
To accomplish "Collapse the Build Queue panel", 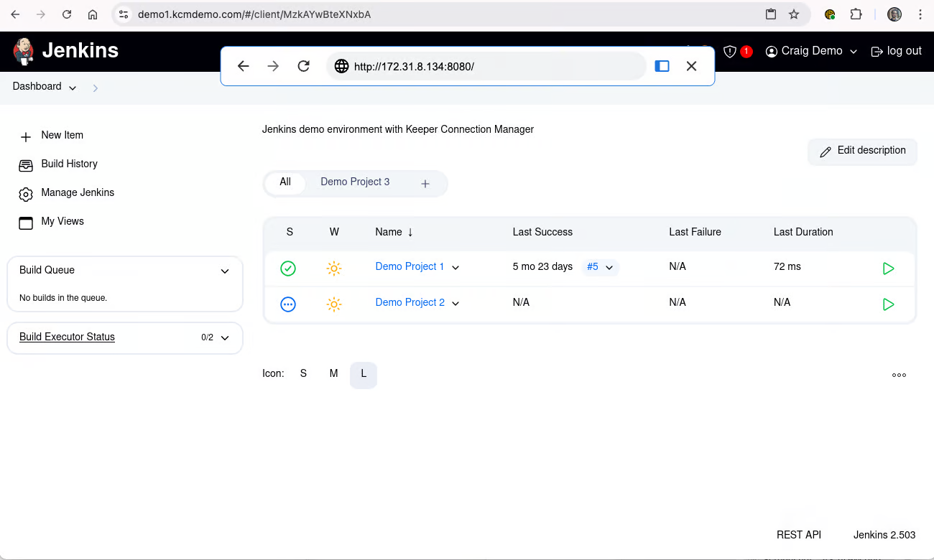I will [225, 271].
